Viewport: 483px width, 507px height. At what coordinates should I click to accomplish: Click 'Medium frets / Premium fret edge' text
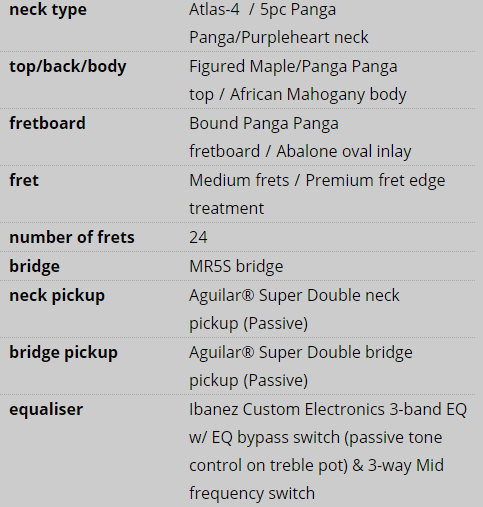point(317,180)
